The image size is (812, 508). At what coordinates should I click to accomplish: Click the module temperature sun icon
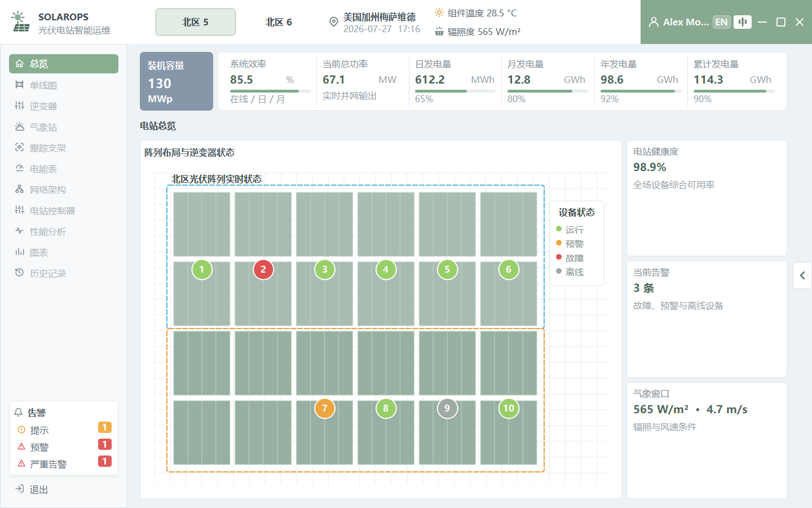click(x=439, y=12)
